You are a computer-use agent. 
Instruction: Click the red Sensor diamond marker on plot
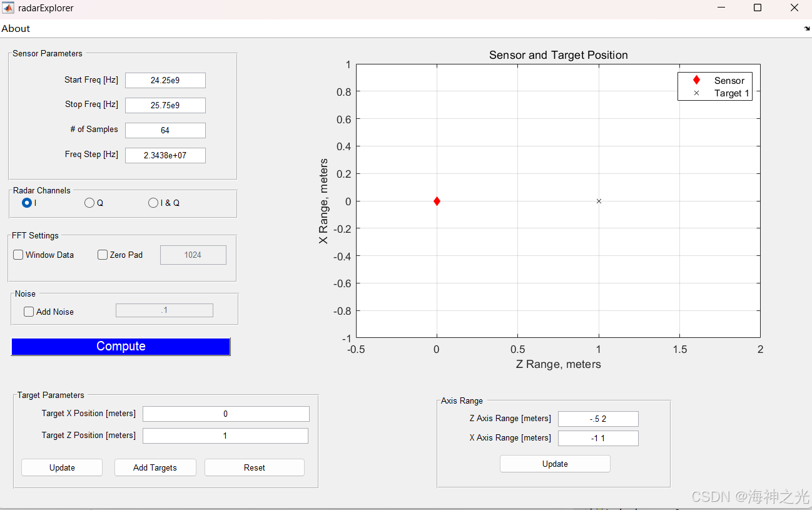[437, 201]
